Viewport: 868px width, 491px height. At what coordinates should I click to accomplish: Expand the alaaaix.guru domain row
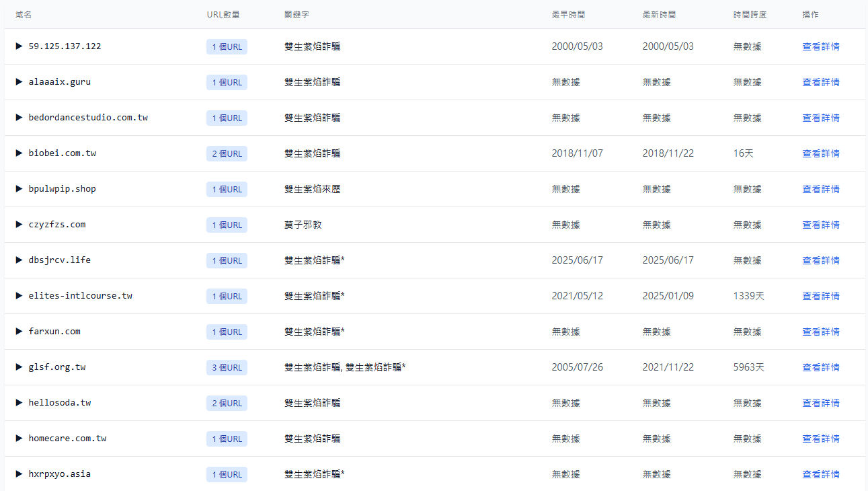pyautogui.click(x=19, y=82)
